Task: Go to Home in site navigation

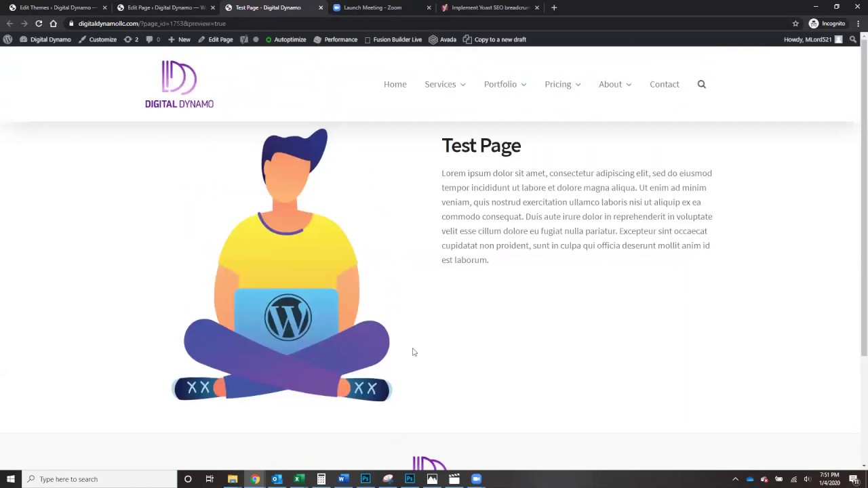Action: coord(395,84)
